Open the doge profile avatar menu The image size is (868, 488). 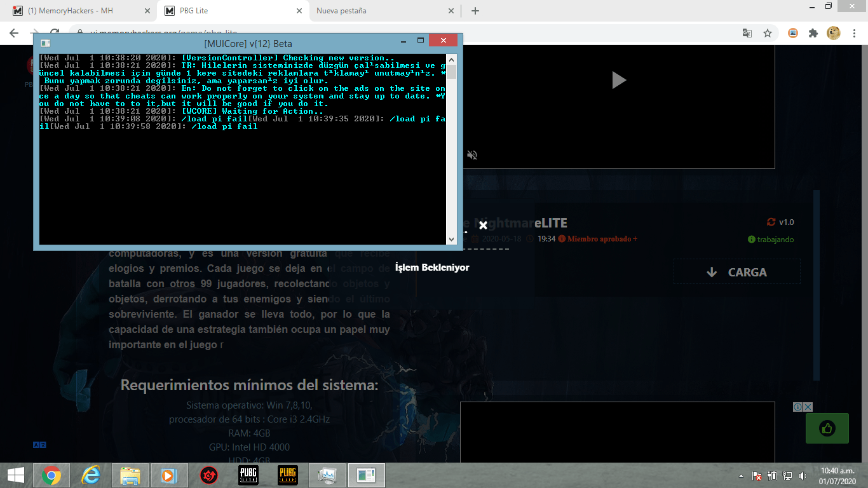(x=834, y=33)
